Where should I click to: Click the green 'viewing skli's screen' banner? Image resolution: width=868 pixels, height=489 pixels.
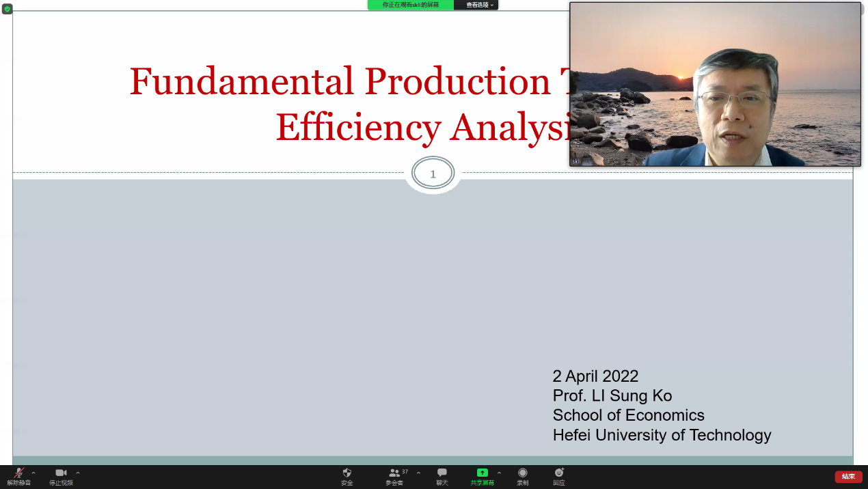[x=410, y=5]
